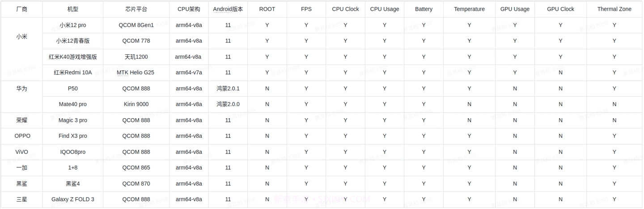
Task: Click the QCOM 8Gen1 chip cell
Action: pyautogui.click(x=136, y=25)
